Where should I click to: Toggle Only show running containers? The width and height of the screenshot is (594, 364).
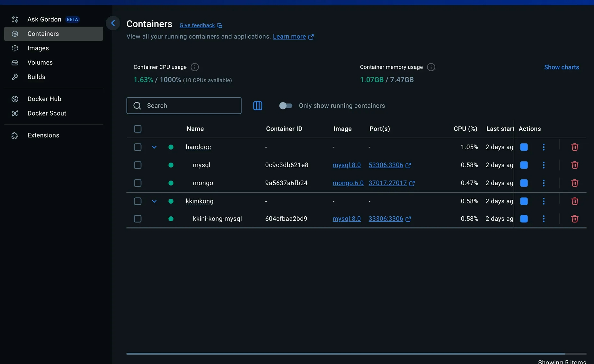(286, 106)
